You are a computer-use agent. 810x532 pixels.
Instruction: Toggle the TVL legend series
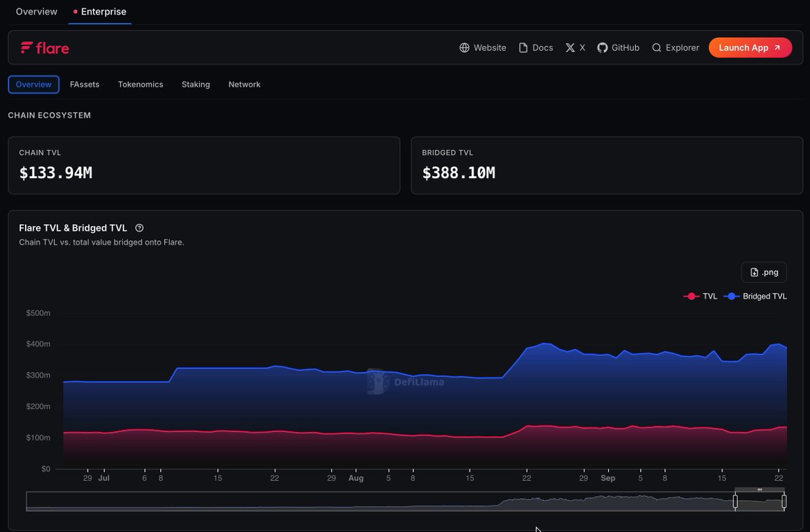701,296
